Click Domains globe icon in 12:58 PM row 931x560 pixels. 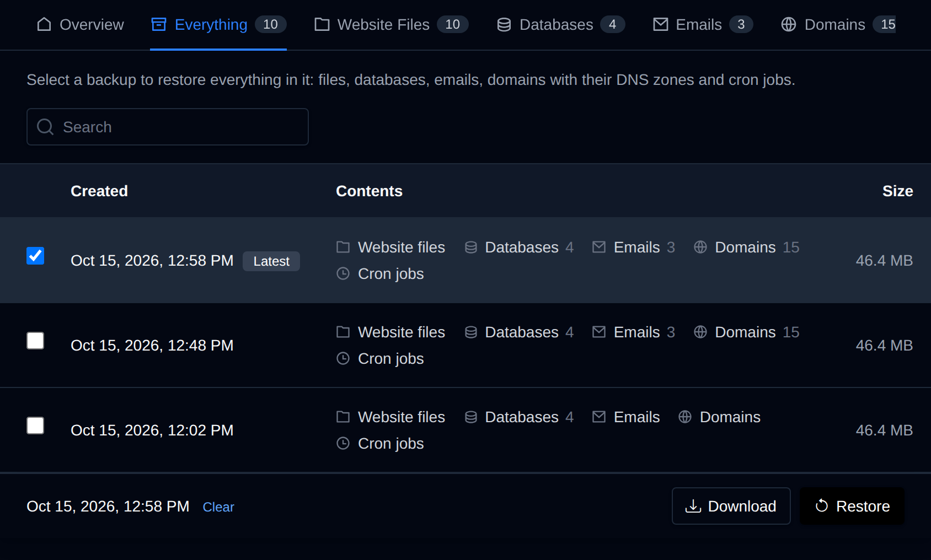(x=700, y=247)
